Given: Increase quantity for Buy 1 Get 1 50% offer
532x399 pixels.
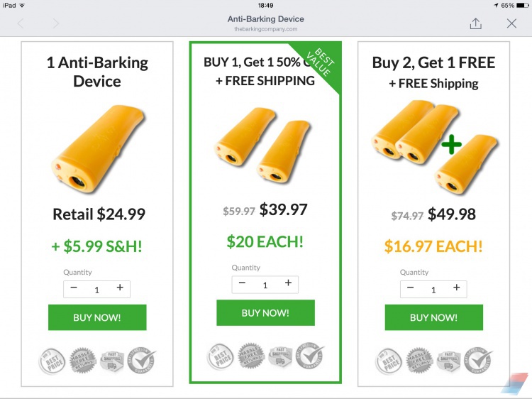Looking at the screenshot, I should pos(288,283).
